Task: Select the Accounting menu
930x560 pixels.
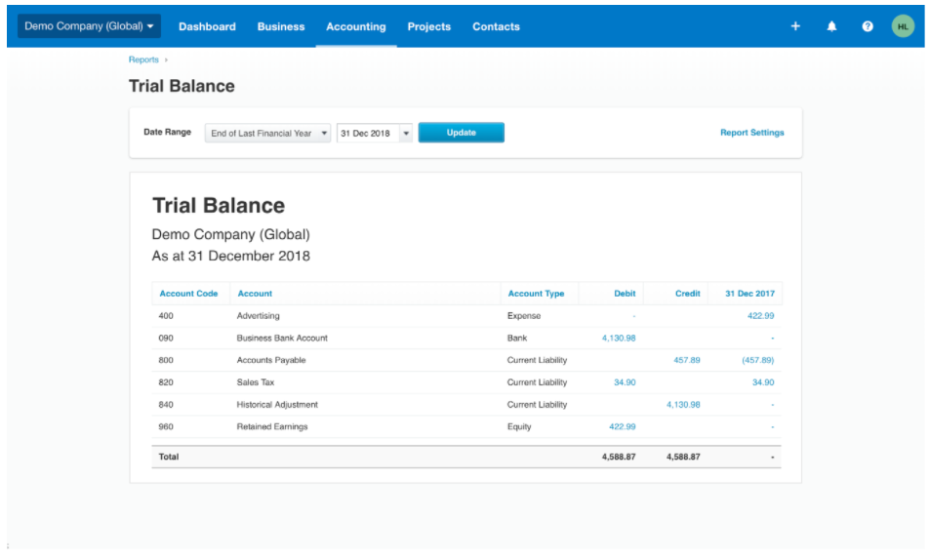Action: (355, 26)
